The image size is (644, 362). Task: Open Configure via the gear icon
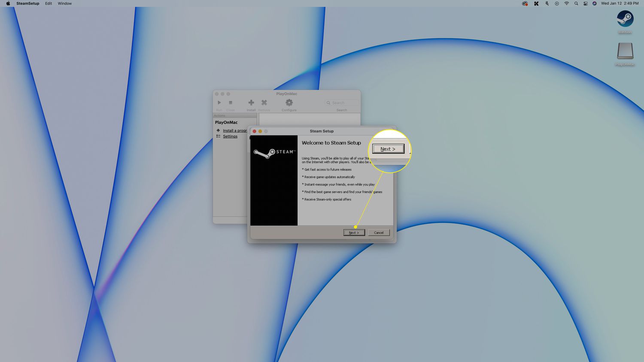(289, 103)
